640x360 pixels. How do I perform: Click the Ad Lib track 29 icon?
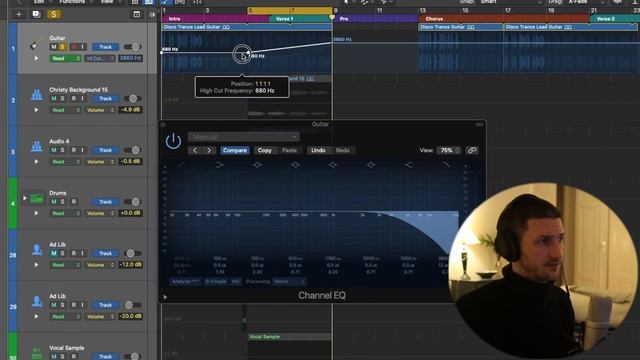[x=37, y=301]
